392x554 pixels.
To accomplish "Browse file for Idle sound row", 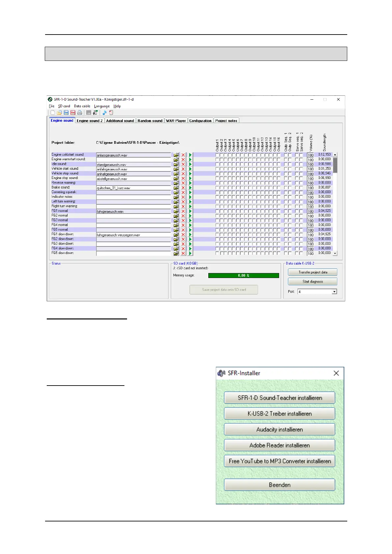I will click(x=176, y=164).
